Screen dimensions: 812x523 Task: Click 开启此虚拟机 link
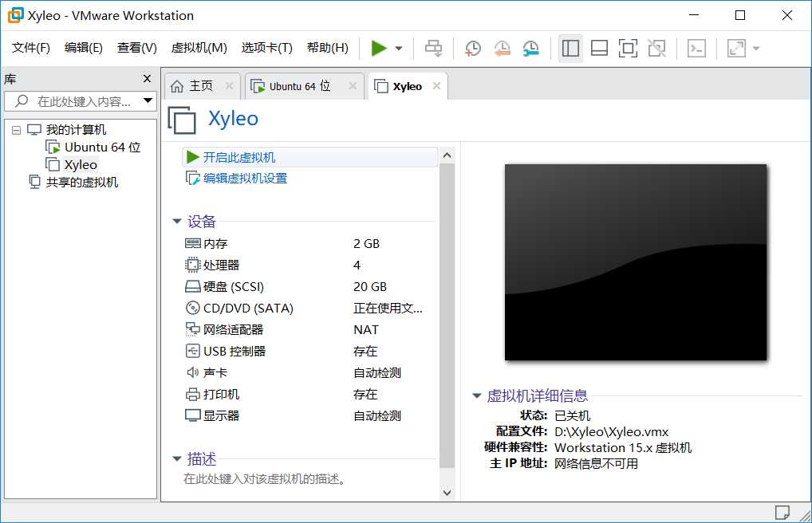point(239,157)
